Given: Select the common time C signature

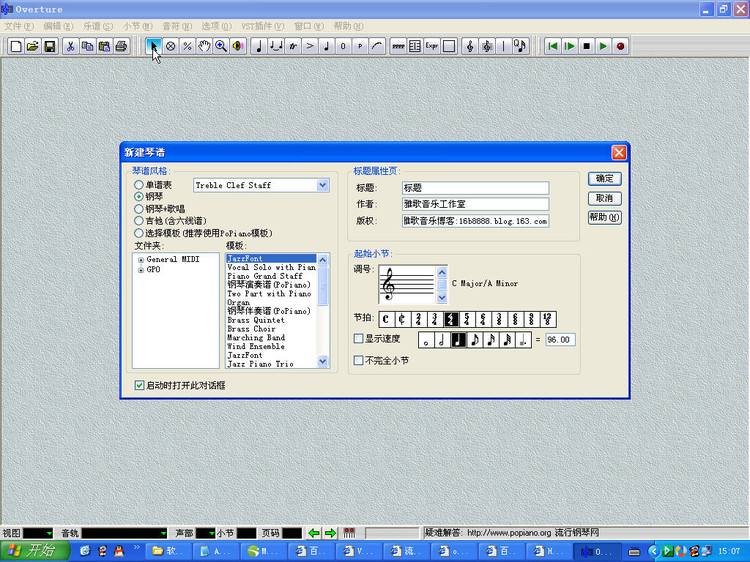Looking at the screenshot, I should 386,319.
